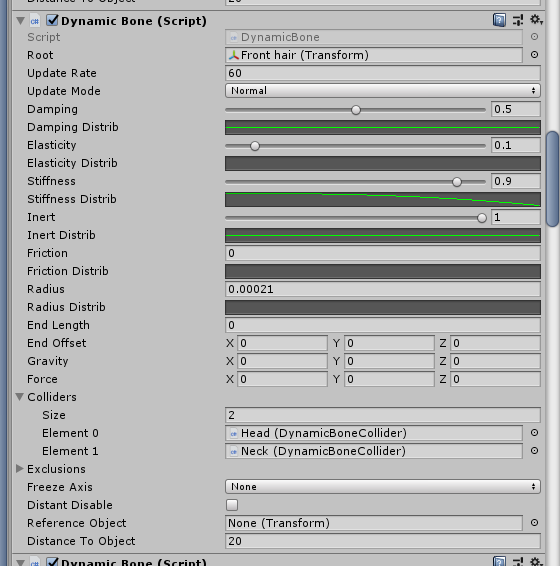560x566 pixels.
Task: Click the Radius label
Action: coord(46,289)
